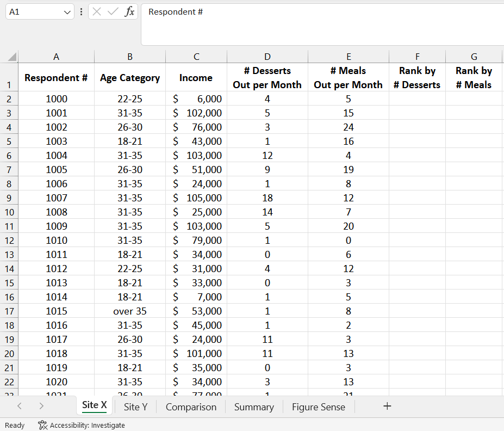Open the Name Box more options (kebab) icon
The image size is (504, 431).
coord(82,11)
